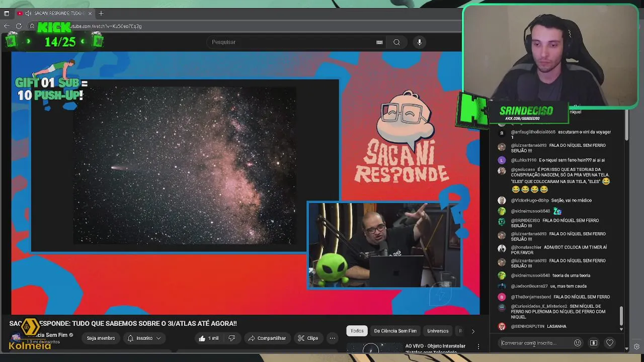The image size is (644, 362).
Task: Open the Ciência Sem Fim channel name
Action: point(48,335)
